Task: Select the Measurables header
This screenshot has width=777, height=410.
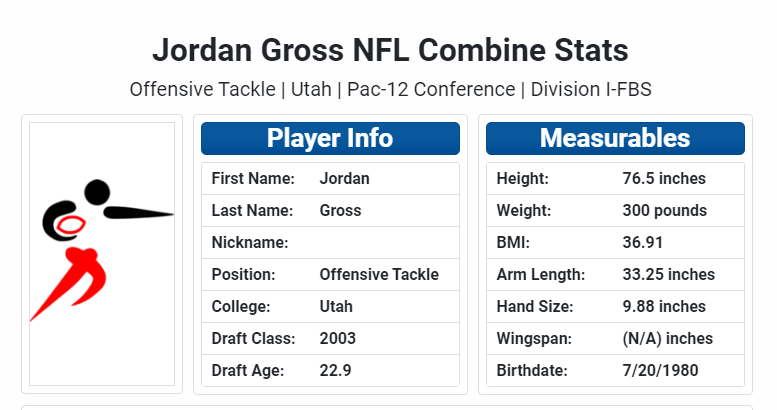Action: click(615, 138)
